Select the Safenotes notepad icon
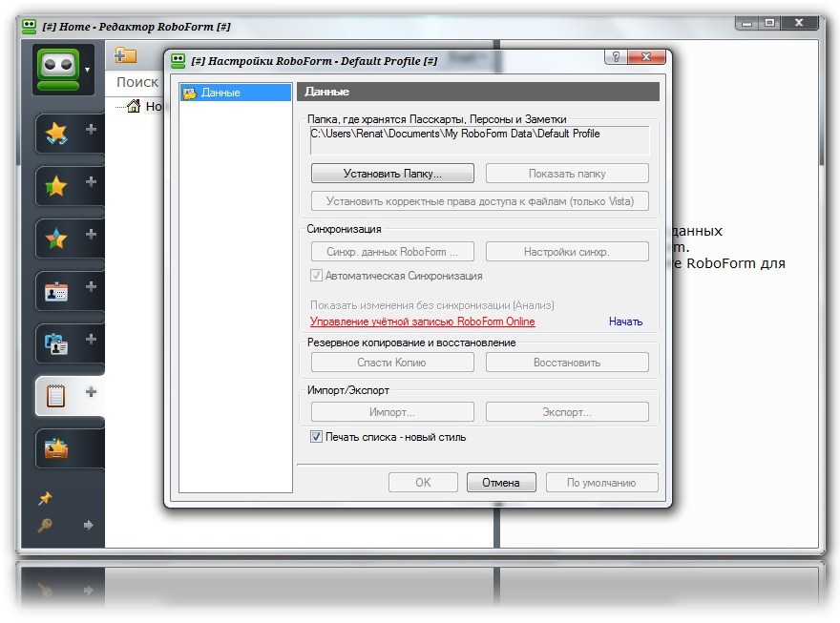The width and height of the screenshot is (840, 623). pos(55,396)
